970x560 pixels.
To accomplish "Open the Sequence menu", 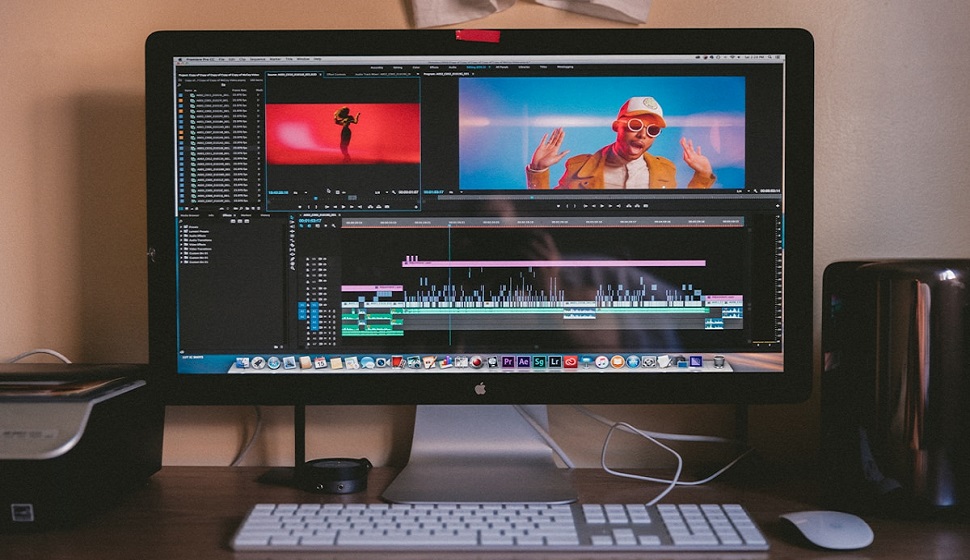I will (257, 59).
